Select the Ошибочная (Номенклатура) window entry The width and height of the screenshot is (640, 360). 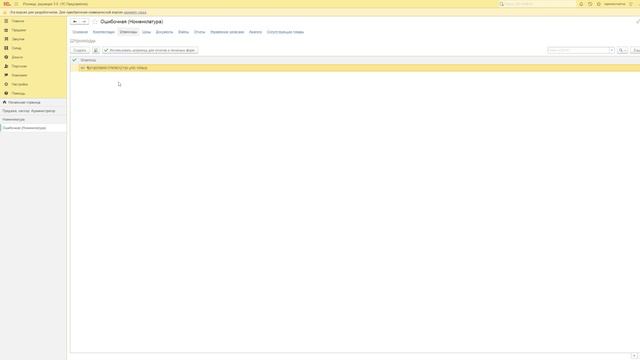coord(33,128)
